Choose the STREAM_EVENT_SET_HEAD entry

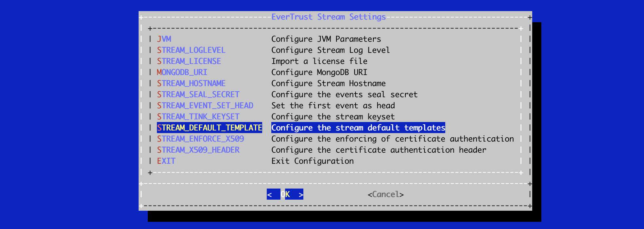[x=205, y=106]
